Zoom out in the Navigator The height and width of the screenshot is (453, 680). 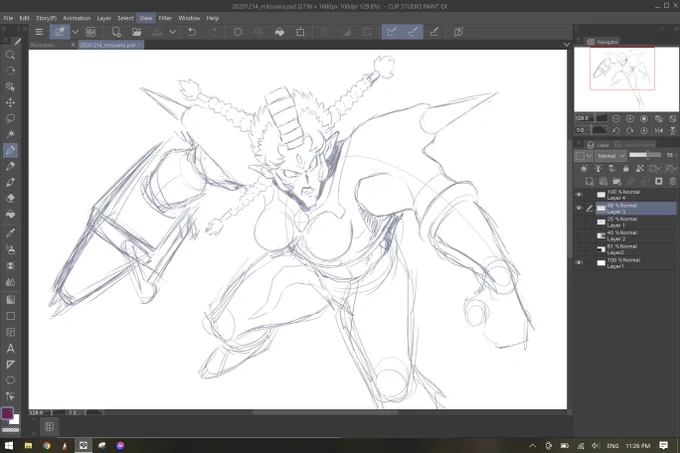click(616, 119)
